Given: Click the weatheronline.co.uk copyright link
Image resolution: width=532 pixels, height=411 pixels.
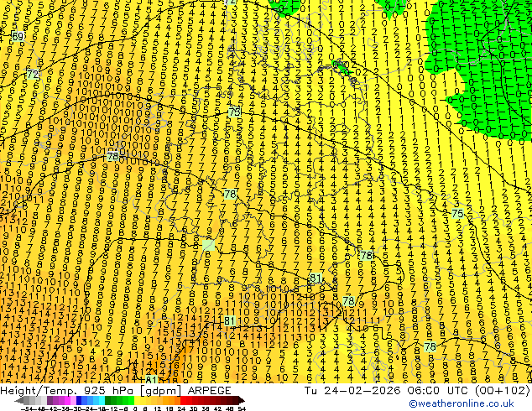Looking at the screenshot, I should pyautogui.click(x=462, y=403).
